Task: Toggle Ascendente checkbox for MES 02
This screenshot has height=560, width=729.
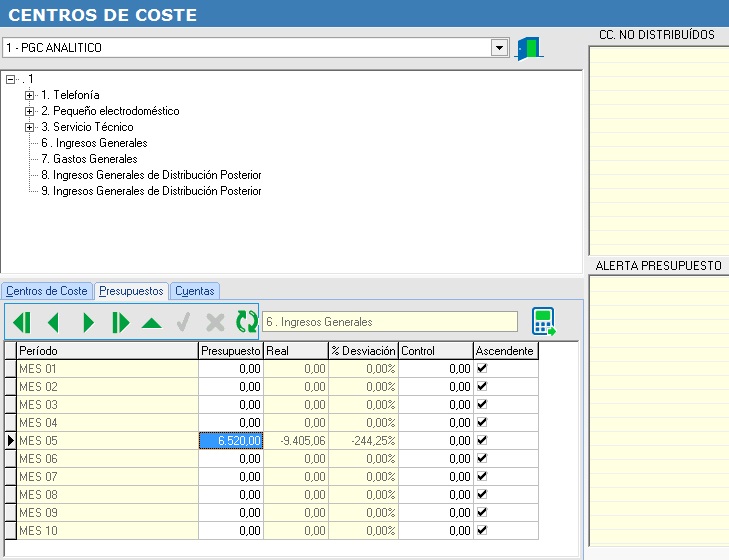Action: click(x=482, y=387)
